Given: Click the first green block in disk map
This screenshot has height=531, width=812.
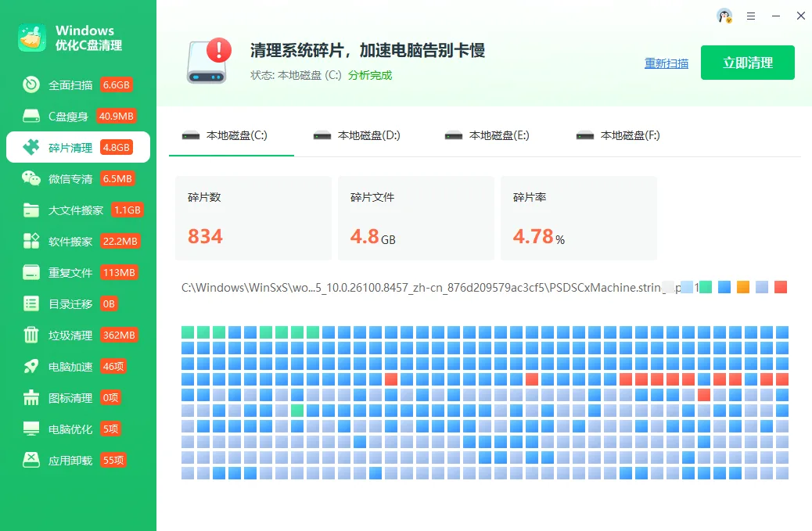Looking at the screenshot, I should (188, 332).
